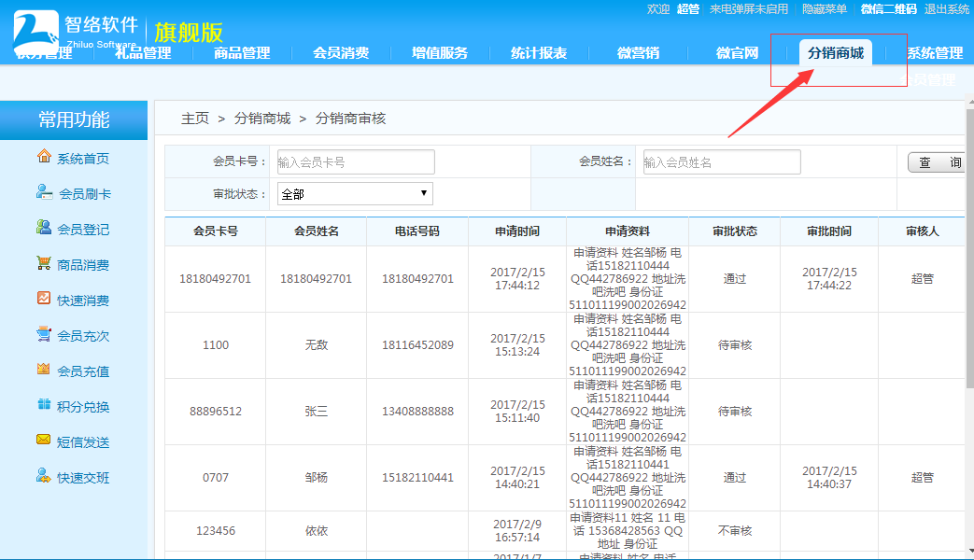
Task: Click the 短信发送 envelope icon
Action: (x=44, y=441)
